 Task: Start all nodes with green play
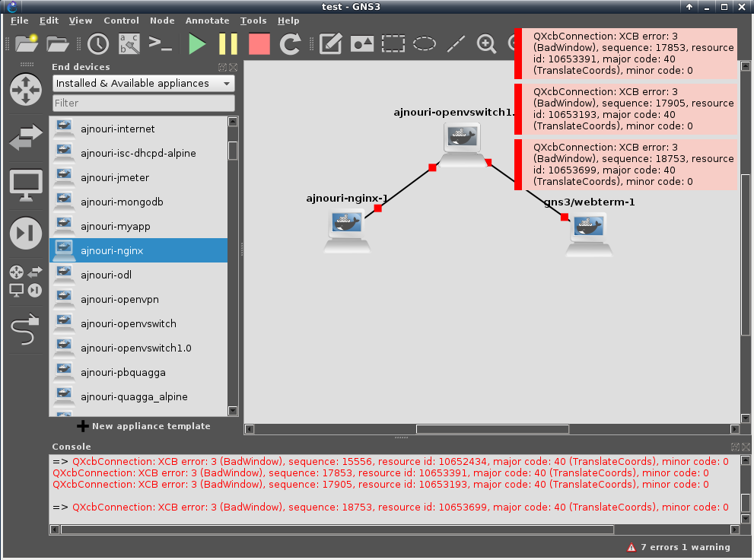(196, 43)
